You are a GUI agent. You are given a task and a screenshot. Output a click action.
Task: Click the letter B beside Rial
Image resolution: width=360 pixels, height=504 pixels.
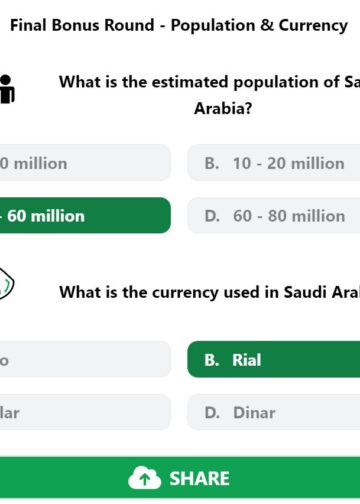pos(212,360)
